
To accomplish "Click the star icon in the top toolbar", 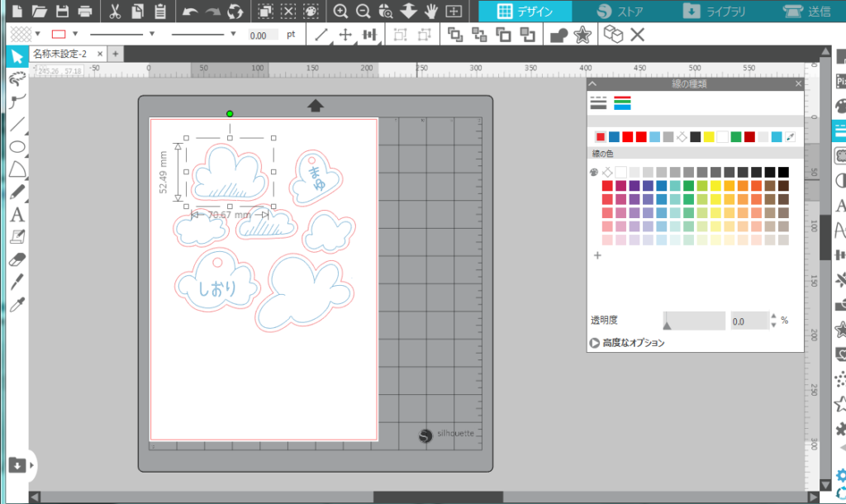I will (582, 35).
